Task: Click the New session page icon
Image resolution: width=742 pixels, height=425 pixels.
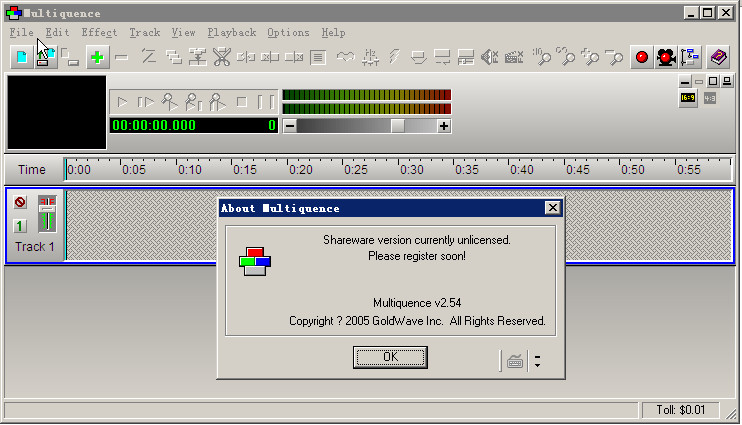Action: pos(22,57)
